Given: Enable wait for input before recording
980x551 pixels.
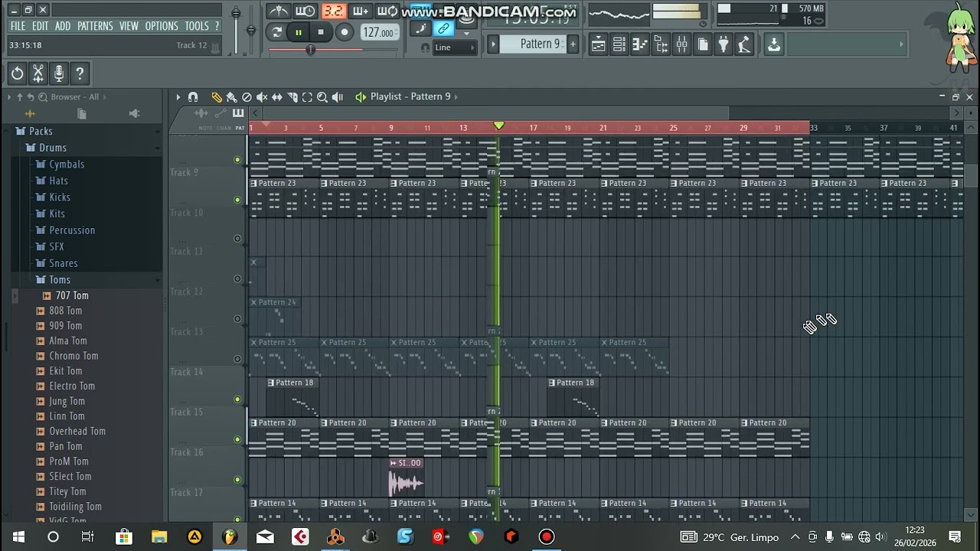Looking at the screenshot, I should point(305,11).
